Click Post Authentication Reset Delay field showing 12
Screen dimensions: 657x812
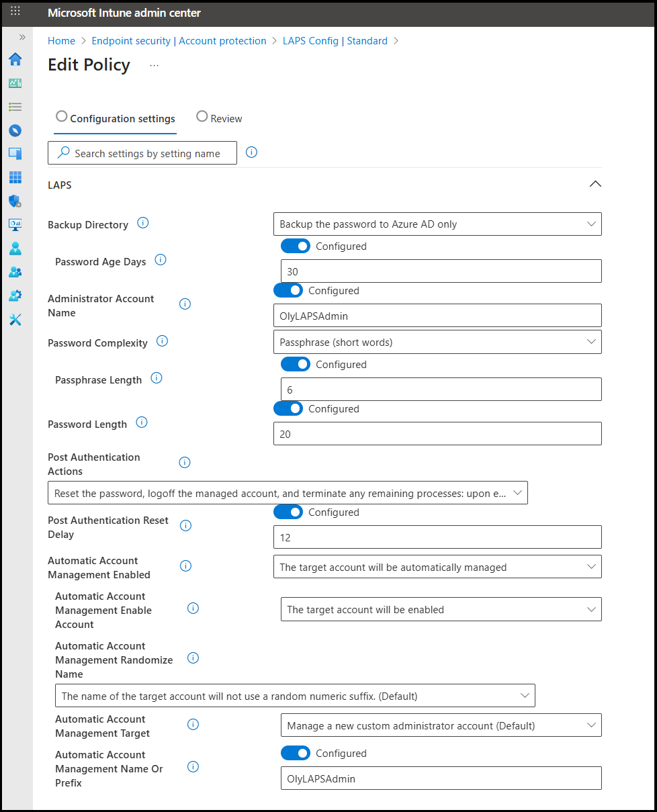point(437,537)
